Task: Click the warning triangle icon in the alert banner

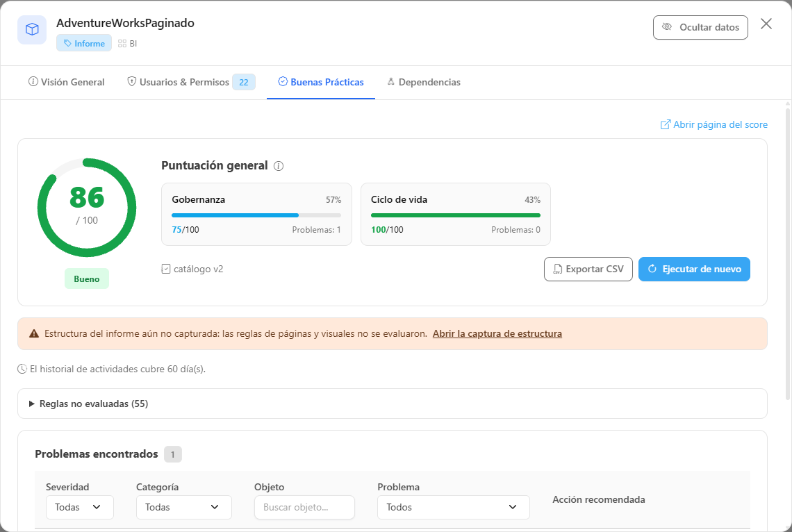Action: click(x=34, y=333)
